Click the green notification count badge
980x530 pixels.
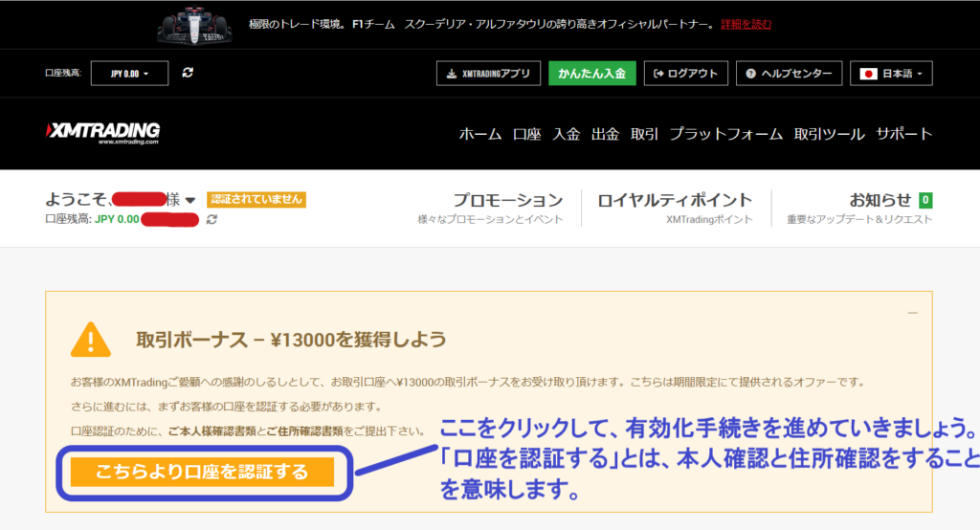pyautogui.click(x=925, y=200)
